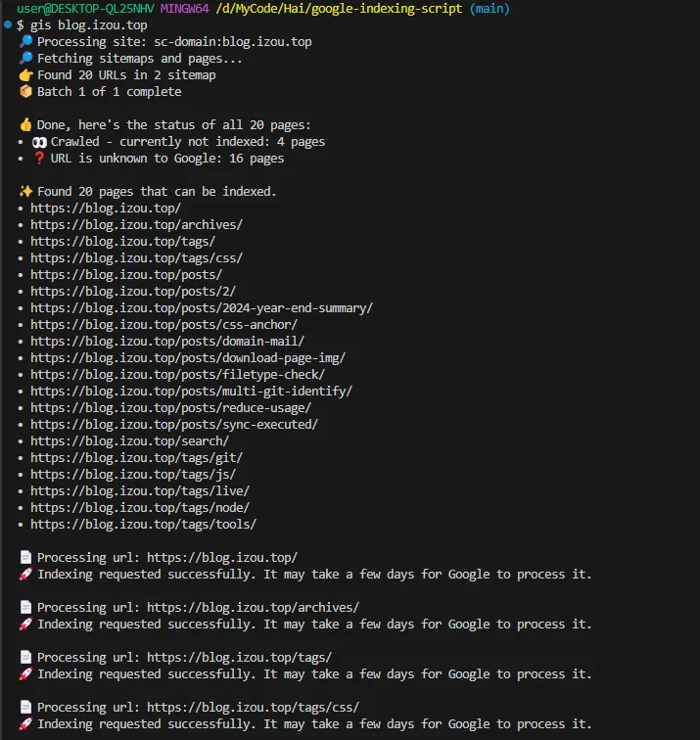Click the first rocket emoji before Indexing requested
Screen dimensions: 700x740
[26, 574]
